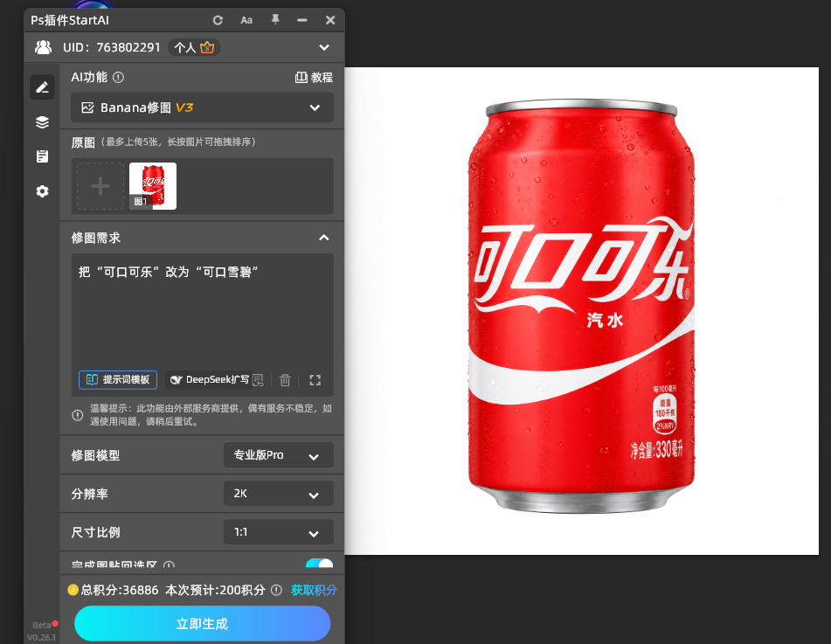Collapse the 修图需求 section
Screen dimensions: 831x644
(324, 238)
